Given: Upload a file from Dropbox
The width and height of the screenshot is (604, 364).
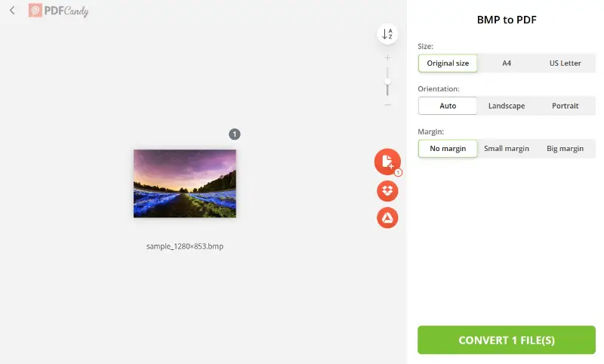Looking at the screenshot, I should click(387, 190).
